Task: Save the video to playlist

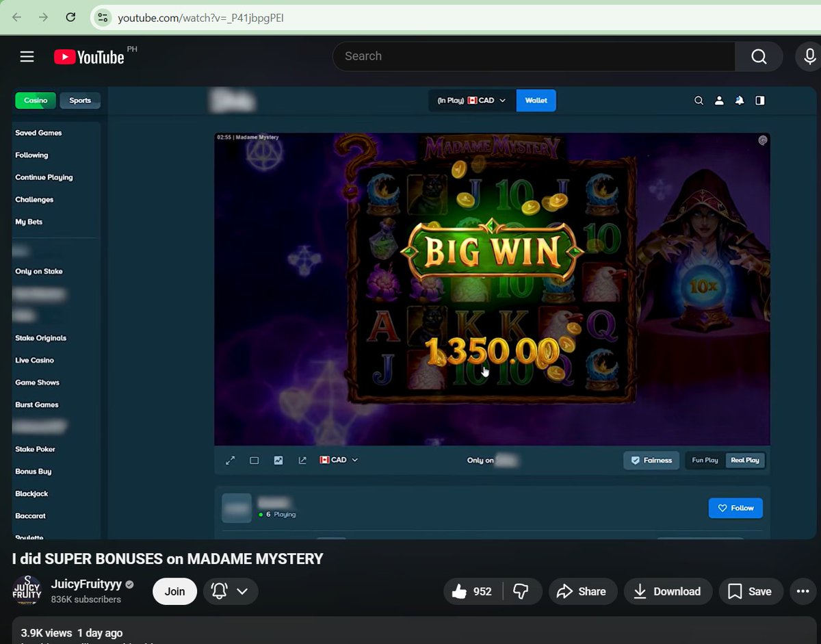Action: pyautogui.click(x=751, y=591)
